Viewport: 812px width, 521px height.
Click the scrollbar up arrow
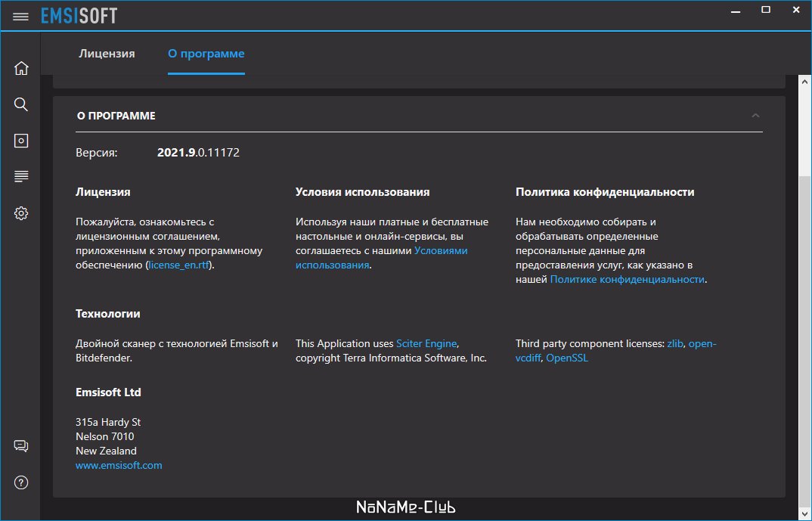pos(804,82)
